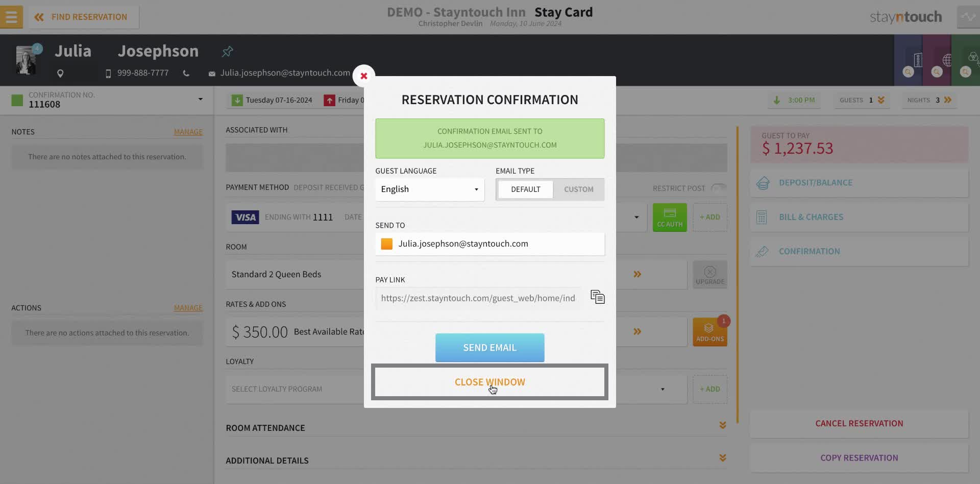
Task: Click the Send To email address field
Action: pyautogui.click(x=490, y=244)
